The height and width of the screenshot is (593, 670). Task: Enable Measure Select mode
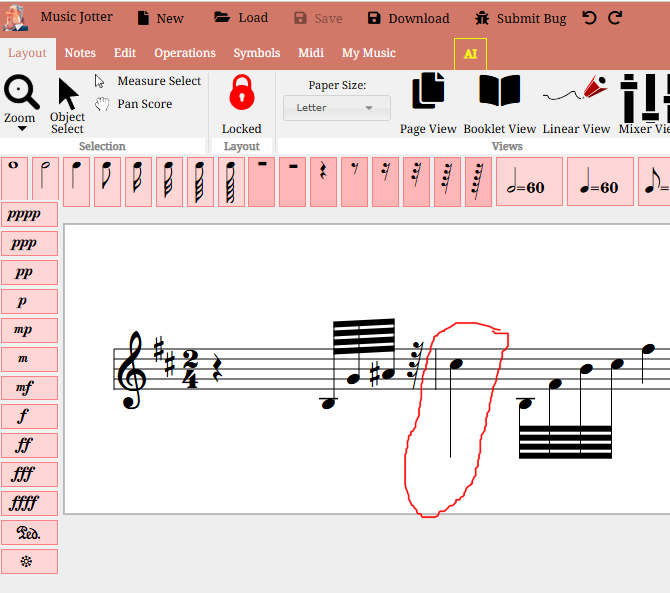[x=148, y=81]
